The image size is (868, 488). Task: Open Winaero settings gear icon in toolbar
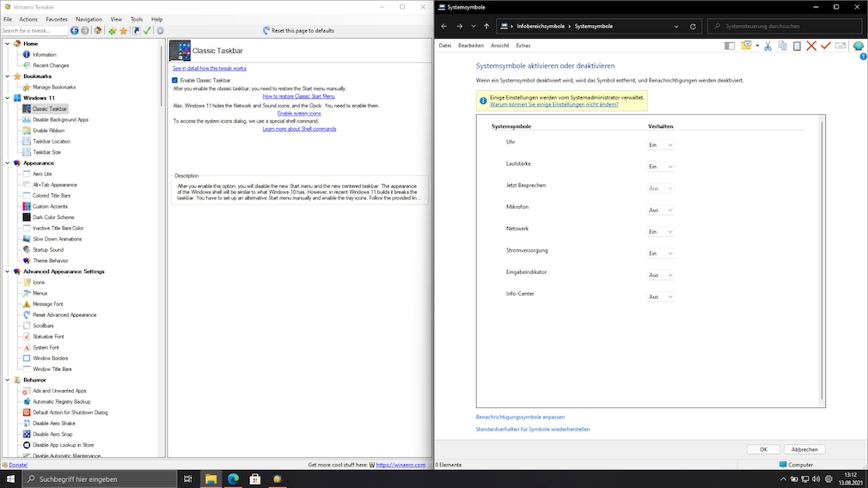tap(160, 30)
